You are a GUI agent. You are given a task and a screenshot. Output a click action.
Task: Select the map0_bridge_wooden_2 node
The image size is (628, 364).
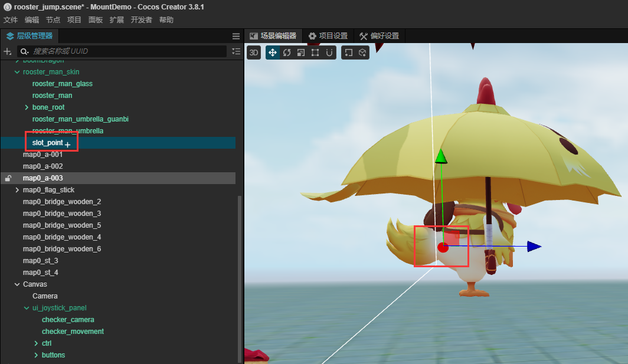click(62, 202)
